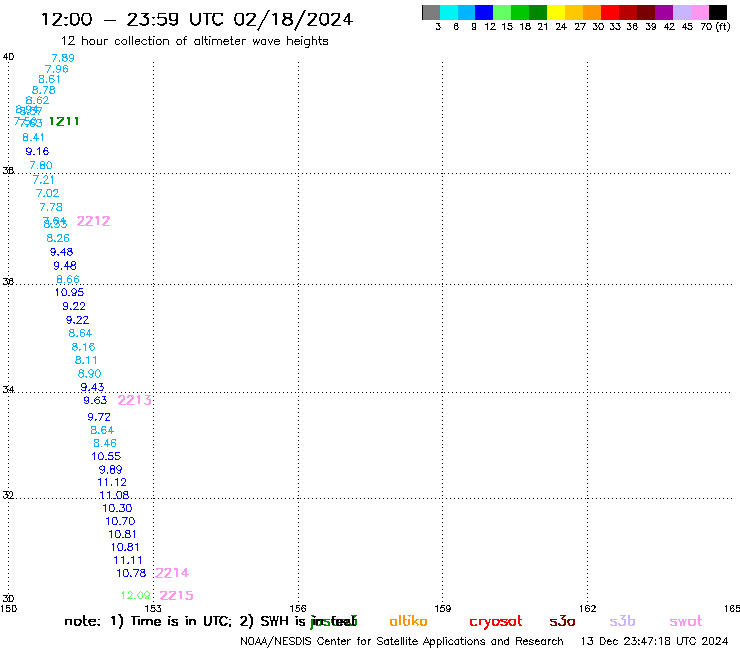Click the pink track time label '2214'
This screenshot has height=650, width=740.
tap(172, 573)
